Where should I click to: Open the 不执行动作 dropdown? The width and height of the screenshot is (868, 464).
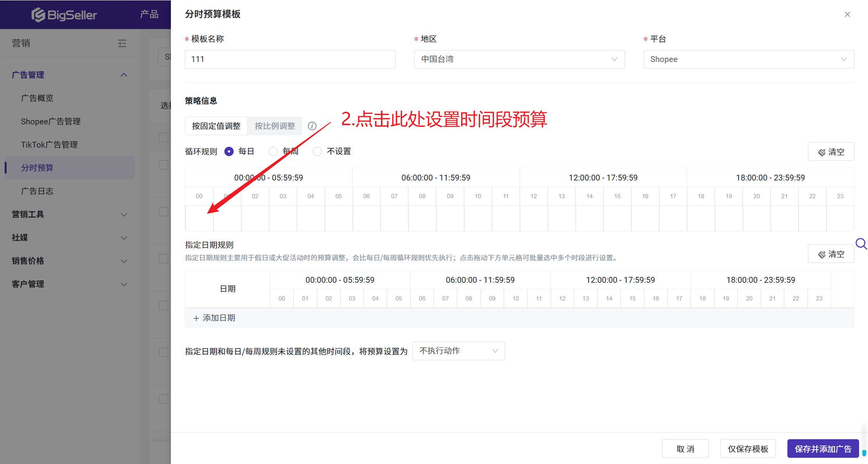(x=458, y=351)
